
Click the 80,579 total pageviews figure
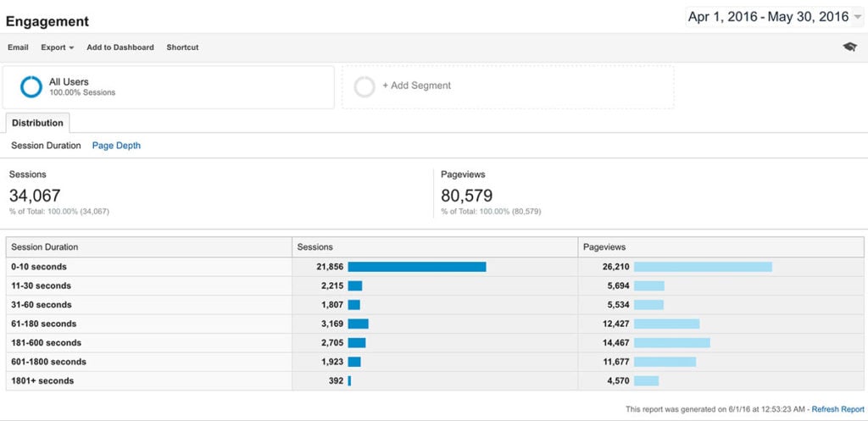(467, 196)
